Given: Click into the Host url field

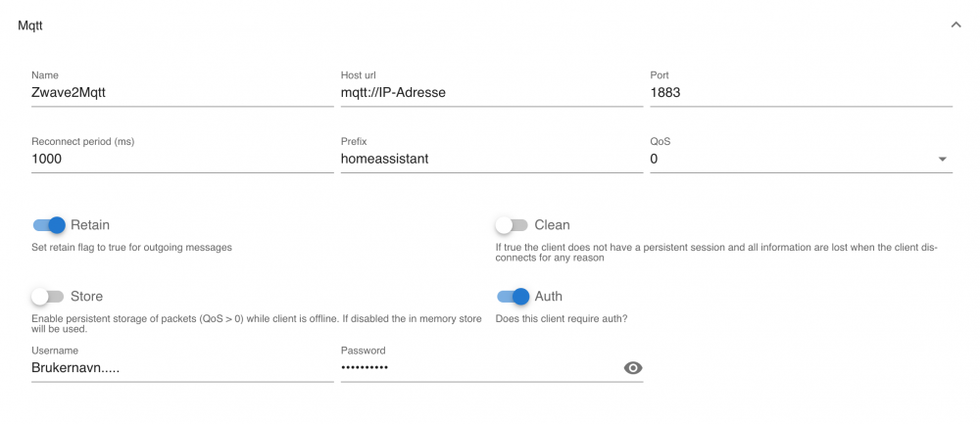Looking at the screenshot, I should point(490,93).
